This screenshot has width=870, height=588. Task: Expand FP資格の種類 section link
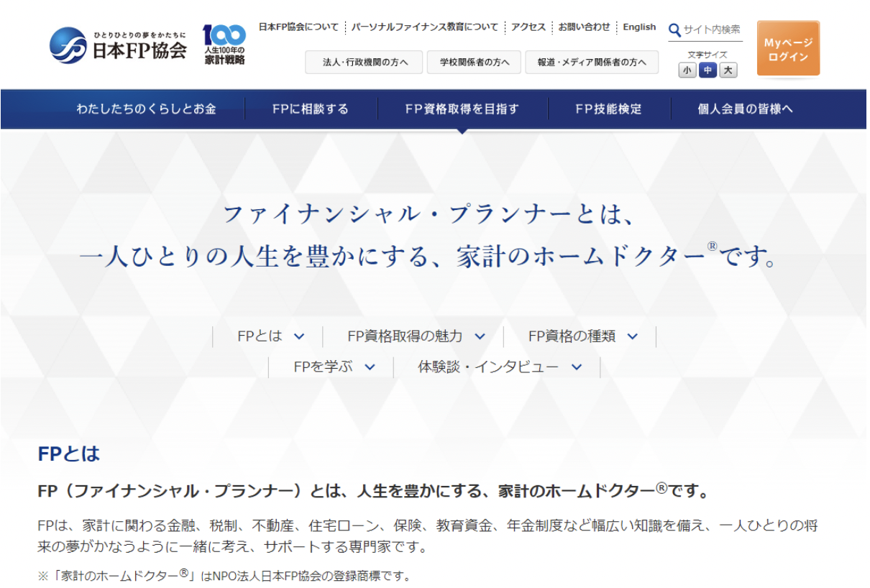[x=582, y=336]
